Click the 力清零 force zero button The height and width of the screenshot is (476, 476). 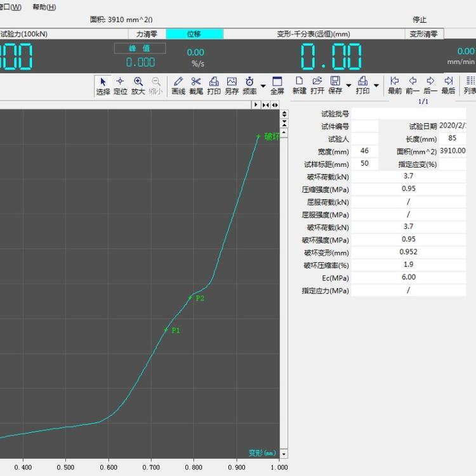coord(147,34)
